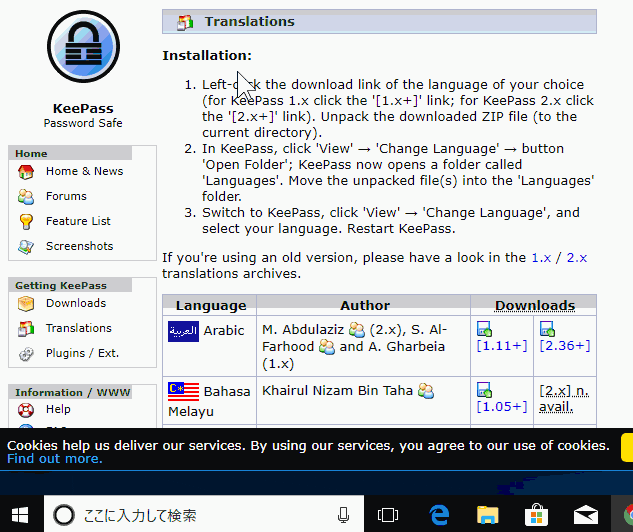Image resolution: width=633 pixels, height=532 pixels.
Task: Open the Home & News page
Action: tap(84, 171)
